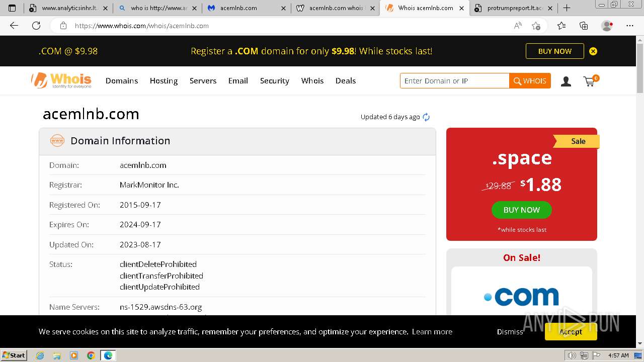Screen dimensions: 644x362
Task: Reload the page with refresh icon
Action: (36, 26)
